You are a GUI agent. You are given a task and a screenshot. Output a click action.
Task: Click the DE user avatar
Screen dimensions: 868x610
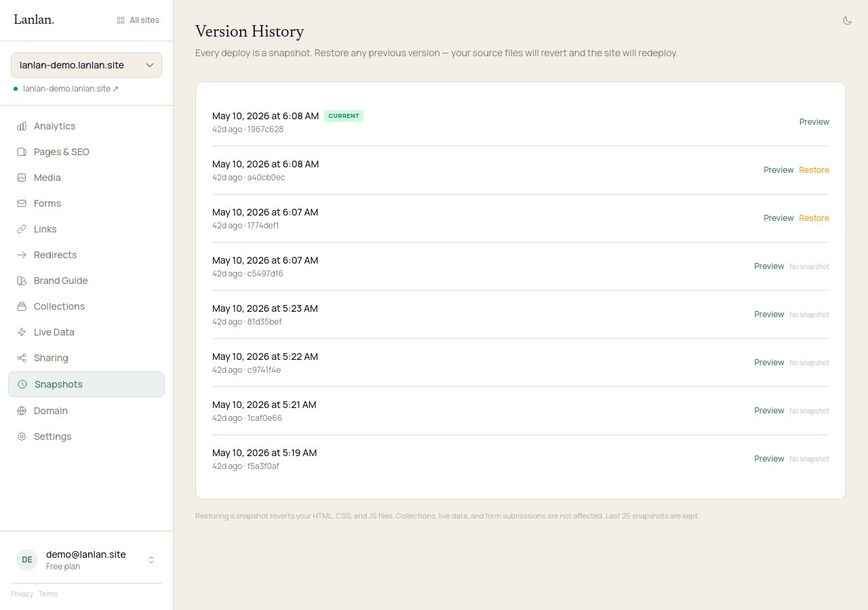coord(27,560)
